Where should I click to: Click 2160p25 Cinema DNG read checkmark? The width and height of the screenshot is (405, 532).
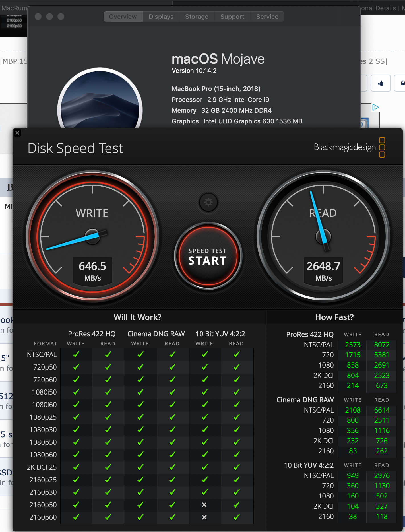(172, 480)
